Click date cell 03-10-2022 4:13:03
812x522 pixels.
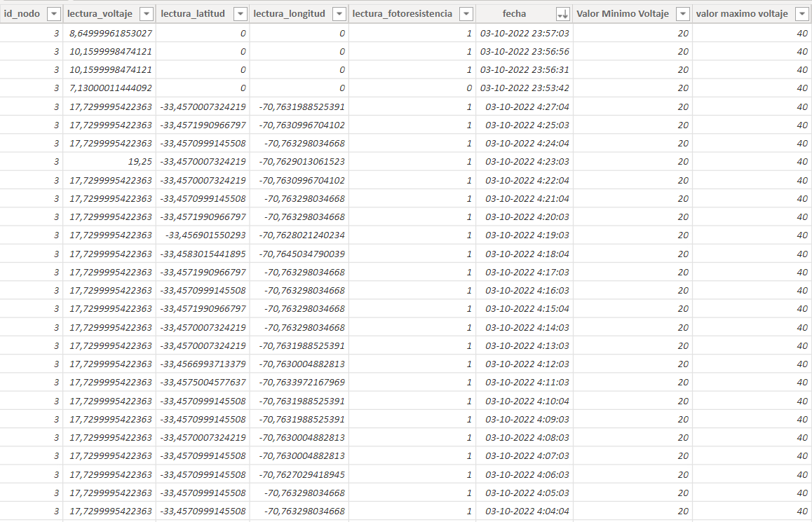tap(524, 345)
